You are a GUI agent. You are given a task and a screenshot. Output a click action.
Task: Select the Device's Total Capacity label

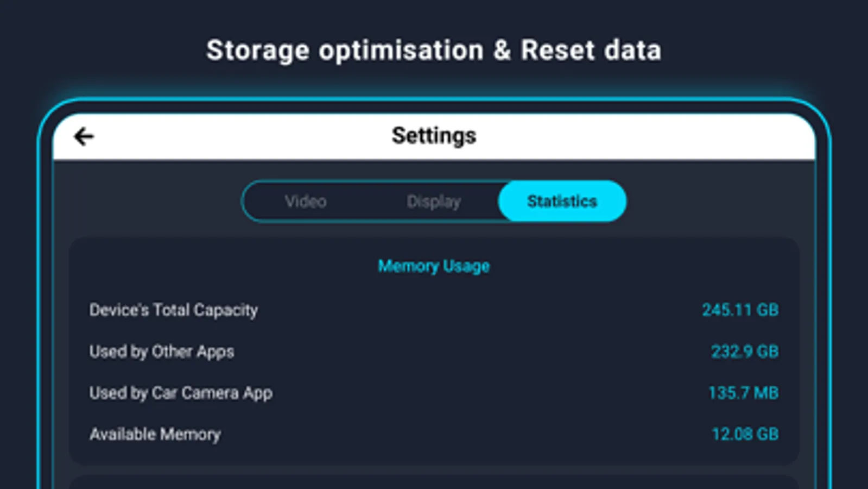pos(174,310)
